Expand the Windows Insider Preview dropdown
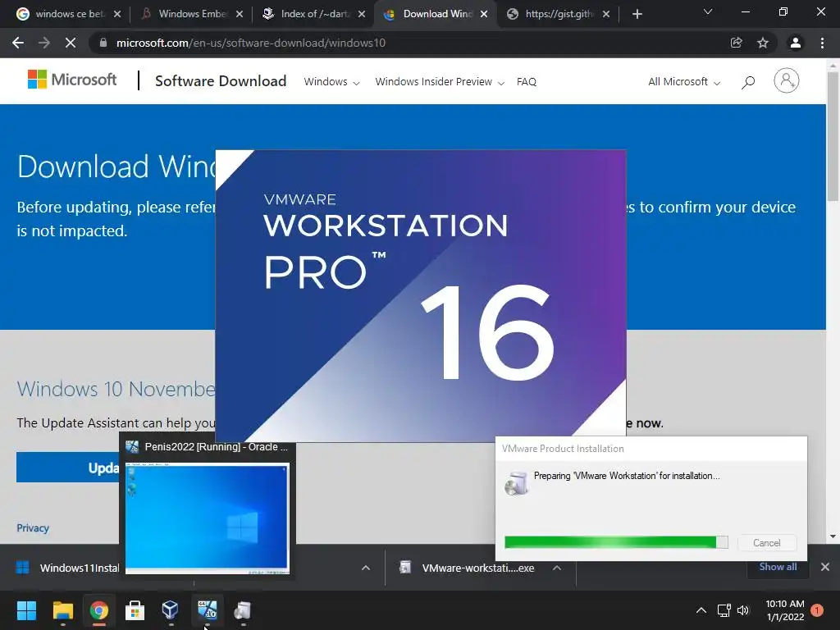Viewport: 840px width, 630px height. coord(440,82)
